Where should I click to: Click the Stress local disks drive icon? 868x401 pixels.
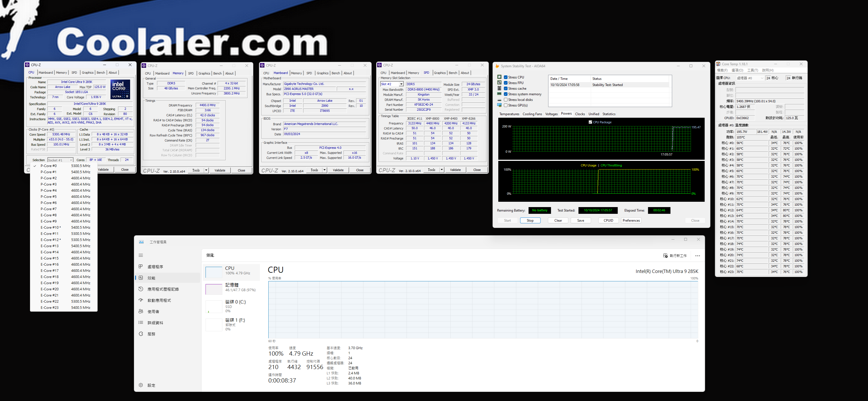[499, 100]
